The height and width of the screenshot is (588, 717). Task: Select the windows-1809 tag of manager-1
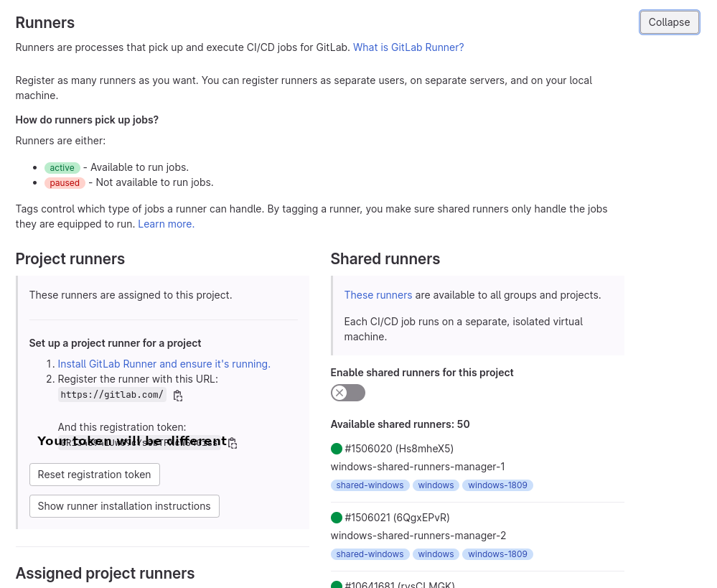[x=497, y=485]
